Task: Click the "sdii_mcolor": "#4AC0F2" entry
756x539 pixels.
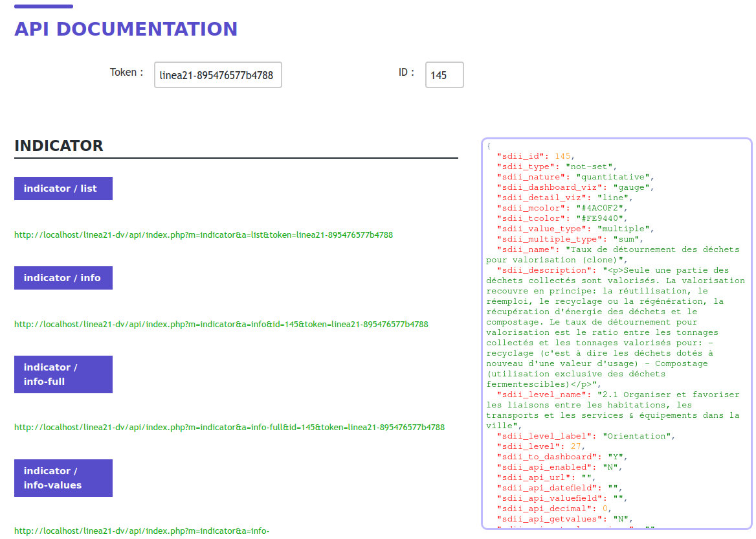Action: [562, 209]
